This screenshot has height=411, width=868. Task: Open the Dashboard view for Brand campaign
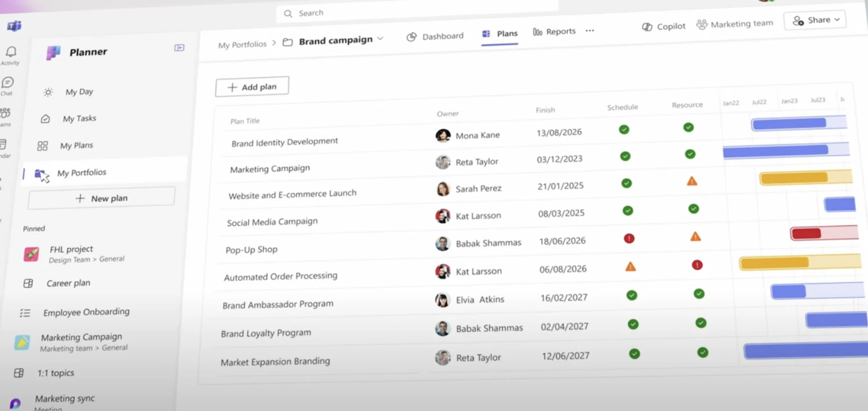click(x=442, y=37)
